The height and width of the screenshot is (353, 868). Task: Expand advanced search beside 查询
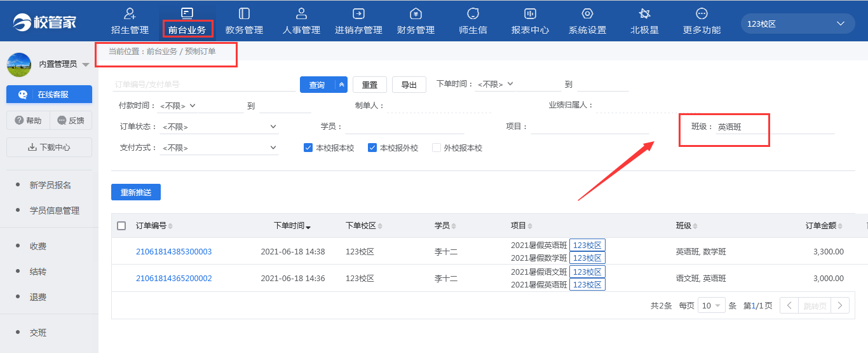pos(342,85)
